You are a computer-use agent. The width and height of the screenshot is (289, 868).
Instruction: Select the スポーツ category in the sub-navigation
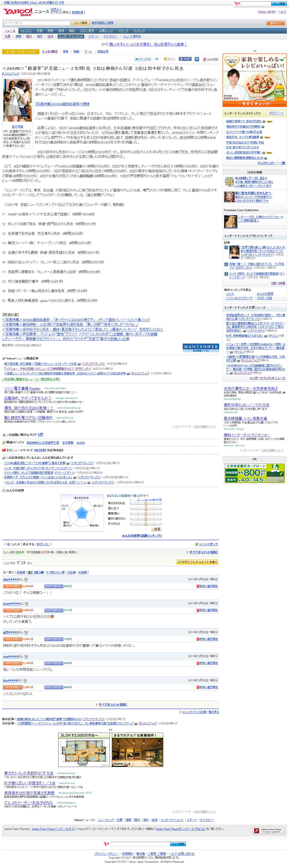(x=93, y=36)
